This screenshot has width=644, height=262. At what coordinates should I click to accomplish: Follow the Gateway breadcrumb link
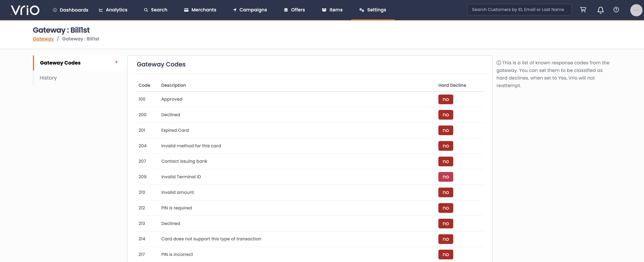pyautogui.click(x=43, y=39)
